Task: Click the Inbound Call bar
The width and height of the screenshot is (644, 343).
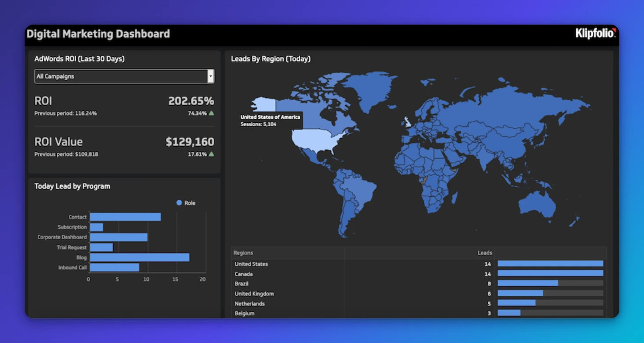Action: tap(114, 267)
